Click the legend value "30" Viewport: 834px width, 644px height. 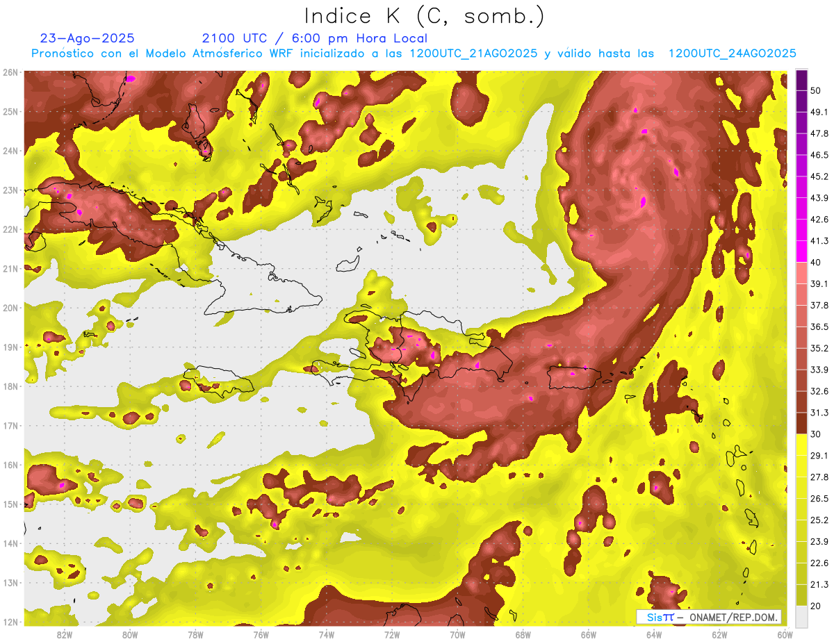click(x=816, y=434)
